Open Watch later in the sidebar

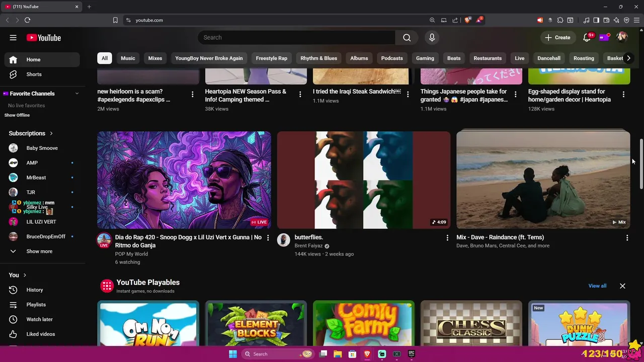(42, 319)
